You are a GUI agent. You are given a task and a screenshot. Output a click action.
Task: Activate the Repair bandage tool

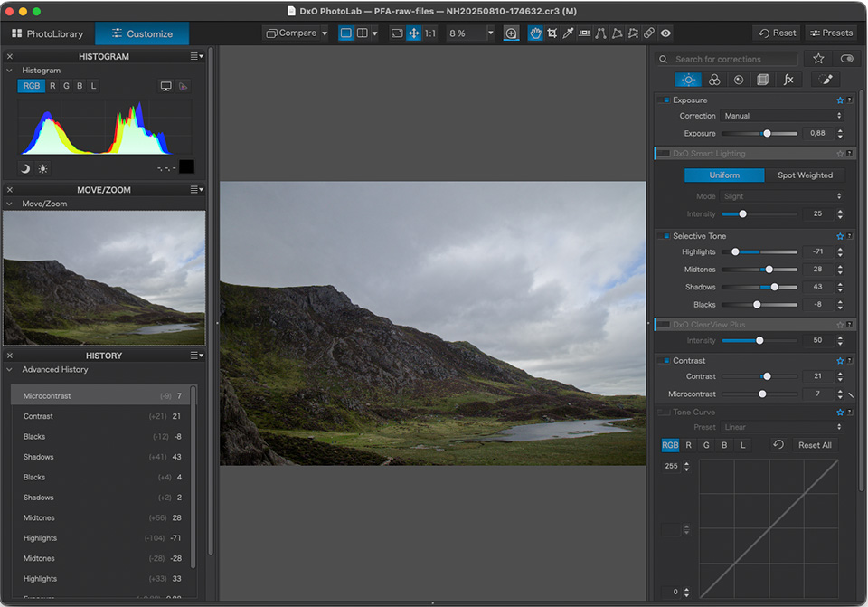(649, 33)
